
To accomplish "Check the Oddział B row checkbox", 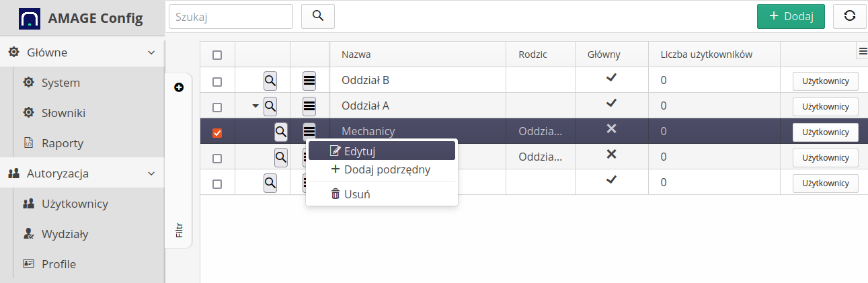I will pyautogui.click(x=217, y=81).
